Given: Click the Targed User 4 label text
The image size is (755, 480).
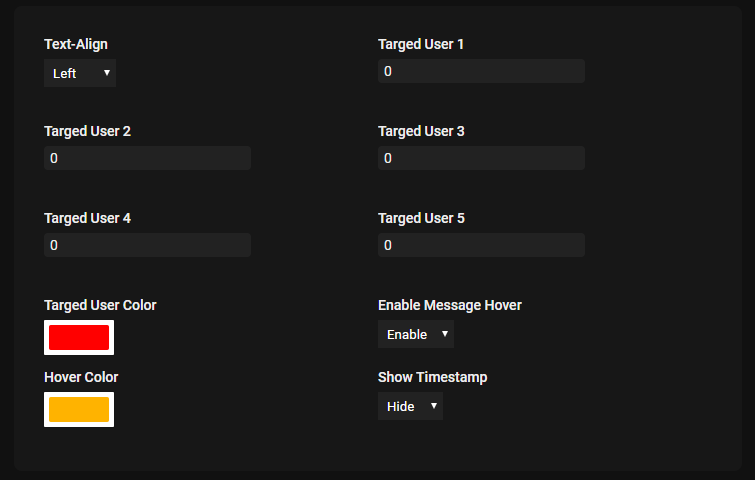Looking at the screenshot, I should 87,218.
